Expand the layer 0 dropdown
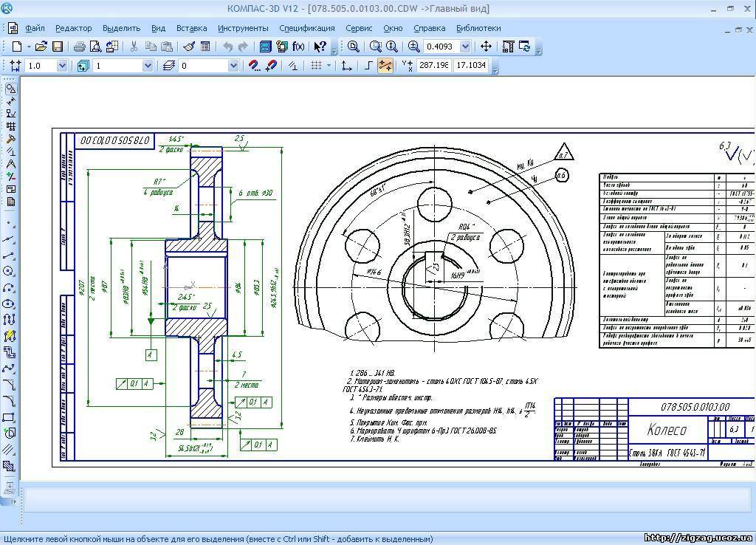The height and width of the screenshot is (545, 756). pyautogui.click(x=233, y=65)
